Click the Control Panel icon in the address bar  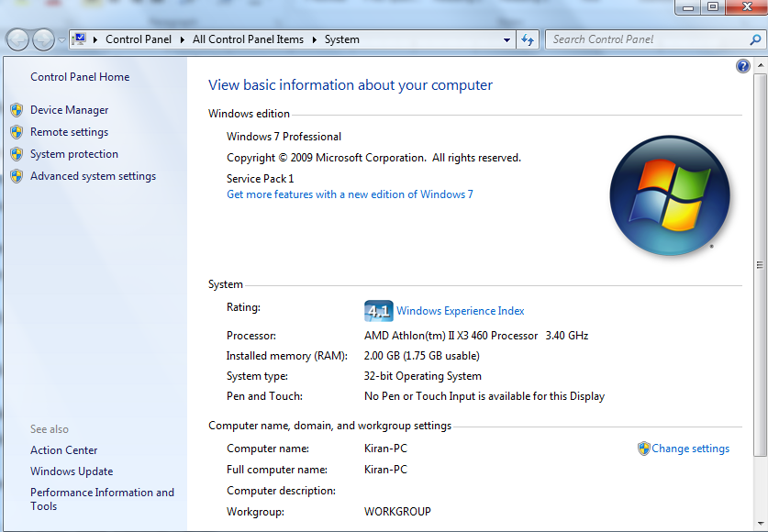79,39
